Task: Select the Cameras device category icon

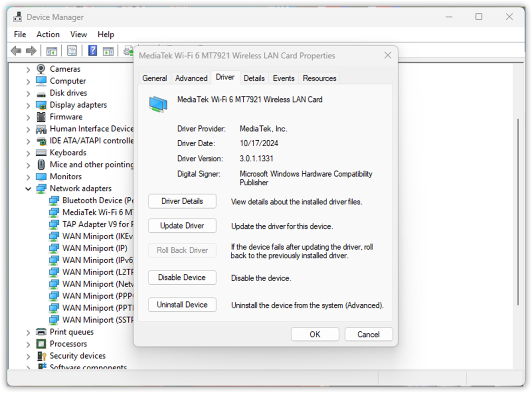Action: pyautogui.click(x=41, y=69)
